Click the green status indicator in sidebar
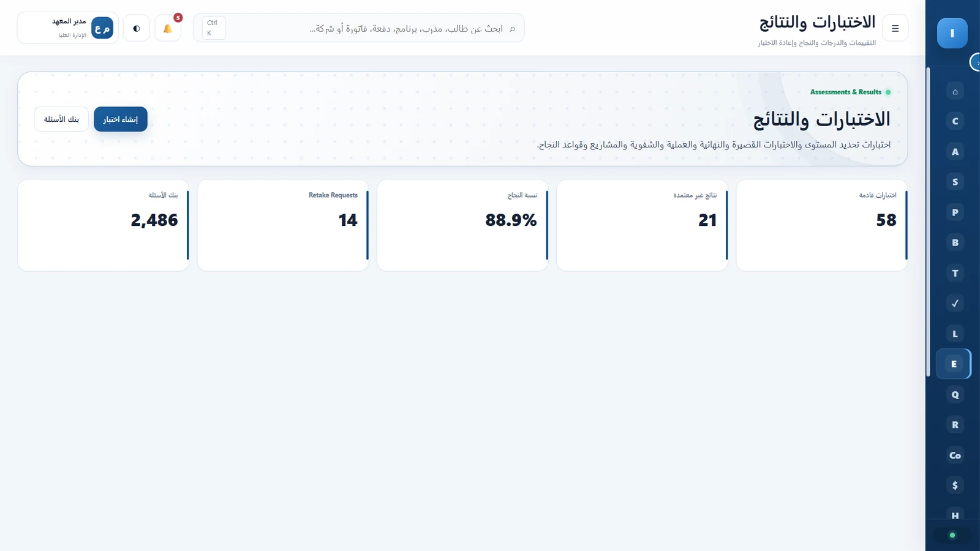 (952, 535)
